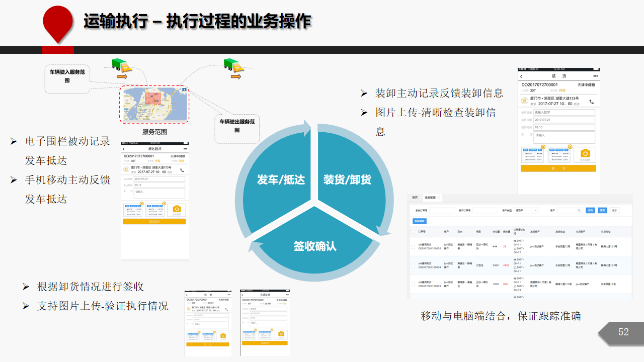The width and height of the screenshot is (644, 362).
Task: Click the blue 重置 button
Action: [x=603, y=210]
